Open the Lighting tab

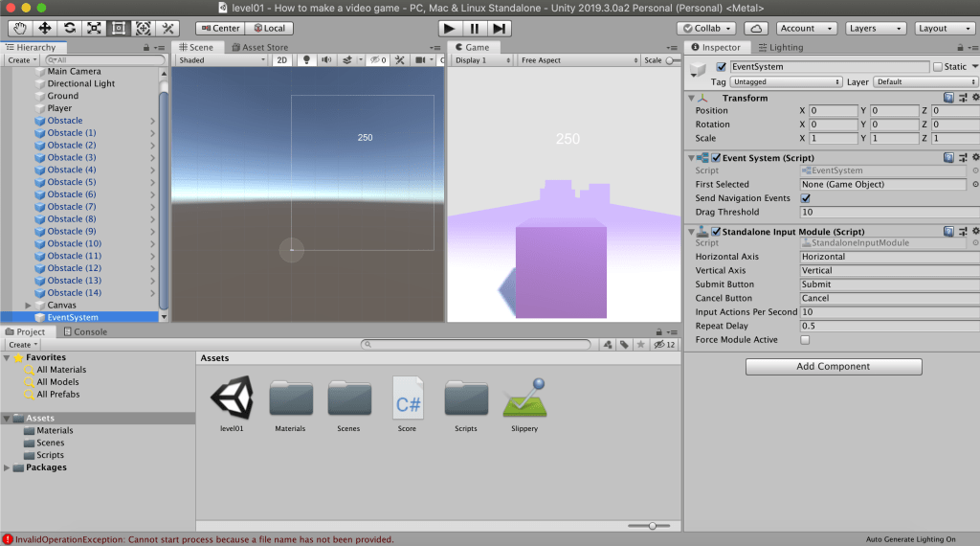coord(780,47)
